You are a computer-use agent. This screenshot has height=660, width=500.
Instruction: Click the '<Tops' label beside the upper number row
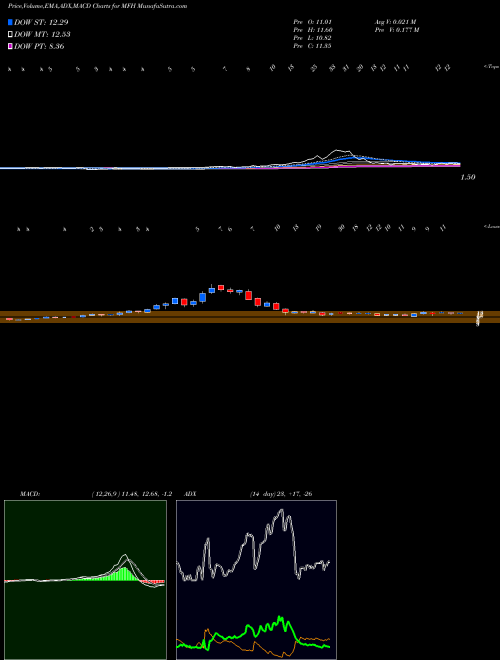click(492, 67)
